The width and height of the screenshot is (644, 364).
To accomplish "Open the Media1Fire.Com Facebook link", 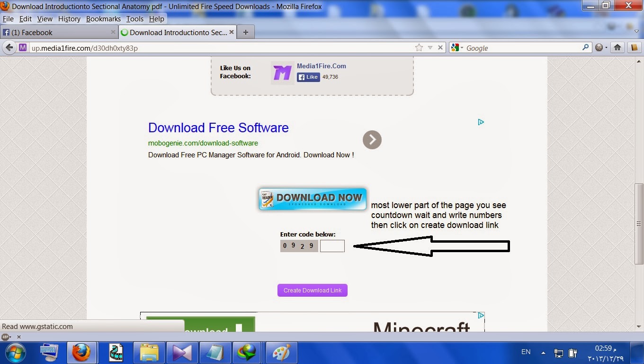I will tap(321, 66).
